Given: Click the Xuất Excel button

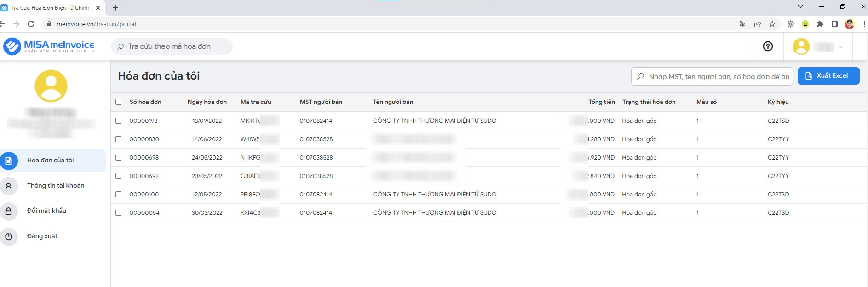Looking at the screenshot, I should [x=828, y=76].
